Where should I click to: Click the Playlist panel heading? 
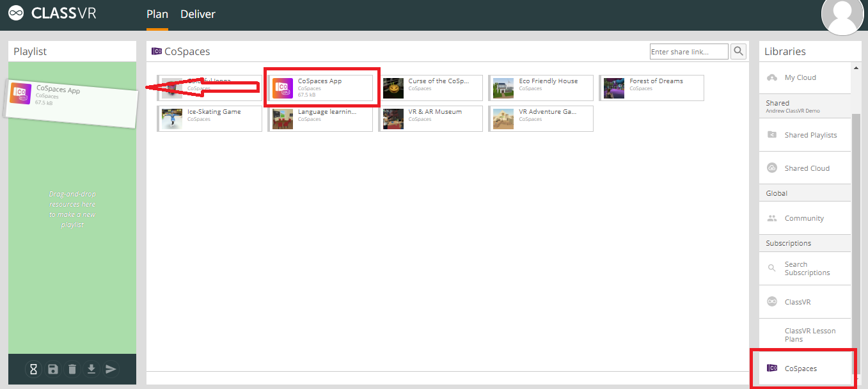pyautogui.click(x=30, y=51)
